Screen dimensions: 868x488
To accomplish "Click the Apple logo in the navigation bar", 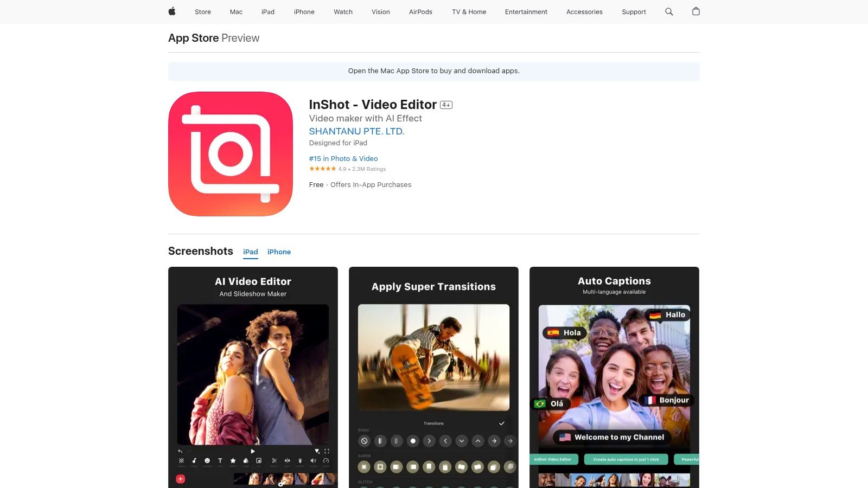I will pos(172,11).
